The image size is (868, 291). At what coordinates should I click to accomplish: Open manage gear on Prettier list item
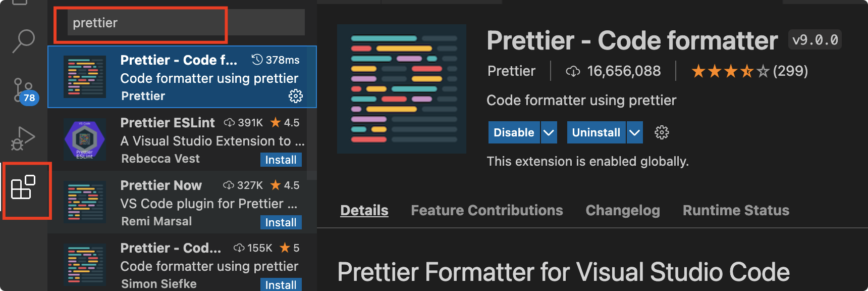pyautogui.click(x=296, y=96)
